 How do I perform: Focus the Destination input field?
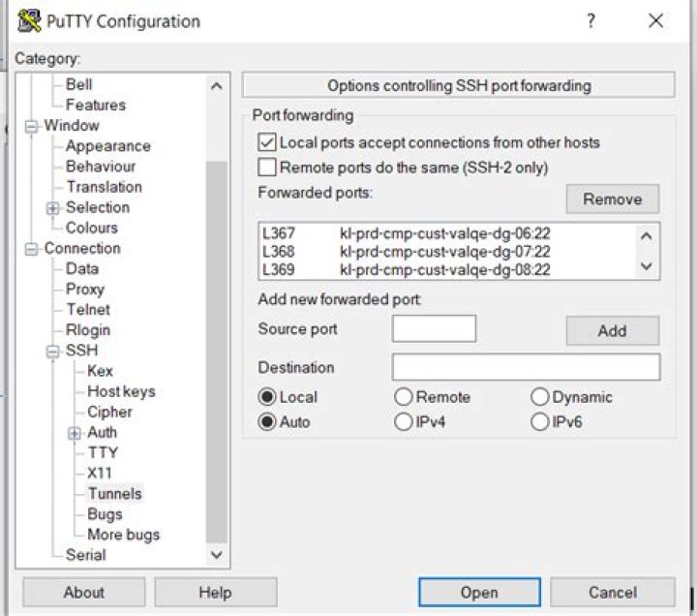pos(526,367)
